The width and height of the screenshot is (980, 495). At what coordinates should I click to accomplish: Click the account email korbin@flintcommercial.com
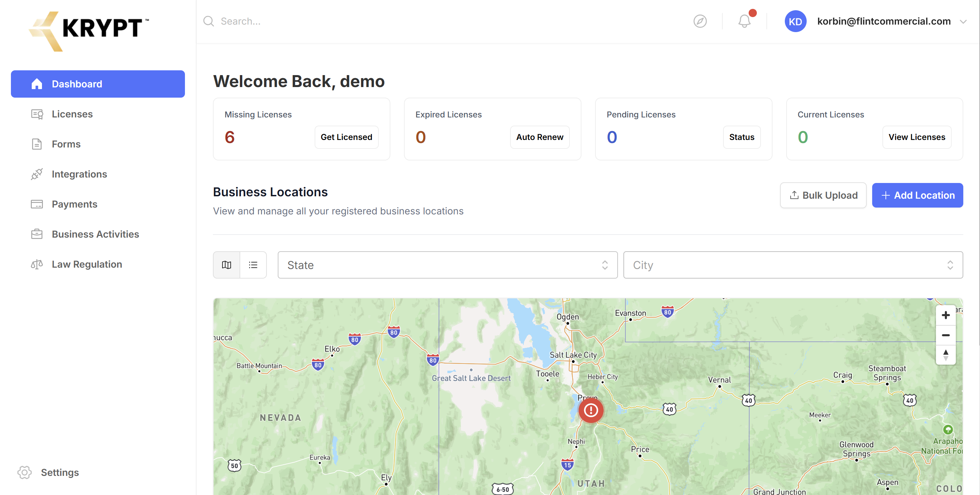click(884, 21)
